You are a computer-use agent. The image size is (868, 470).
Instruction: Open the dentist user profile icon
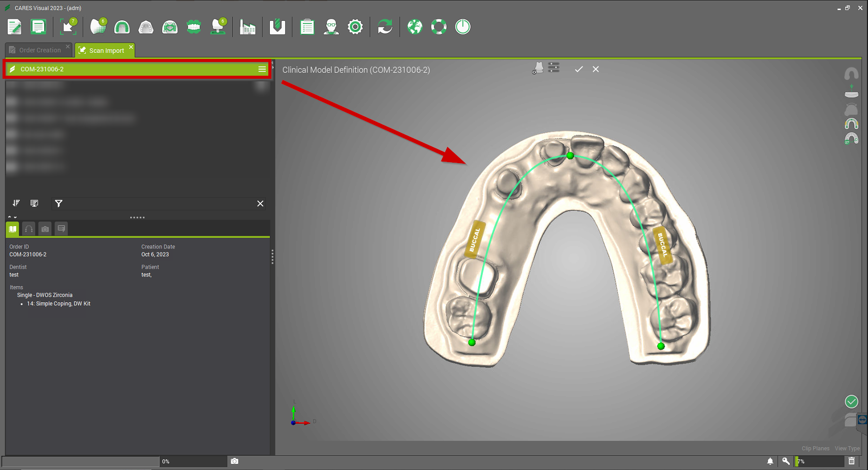pyautogui.click(x=331, y=27)
